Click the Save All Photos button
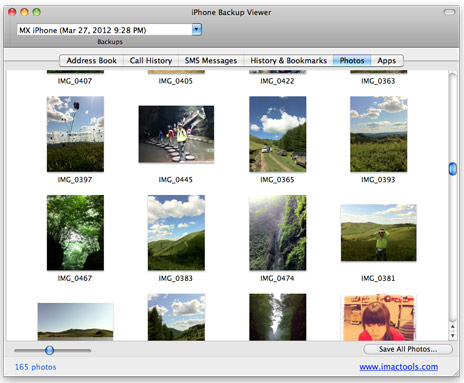Viewport: 464px width, 383px height. pos(408,349)
